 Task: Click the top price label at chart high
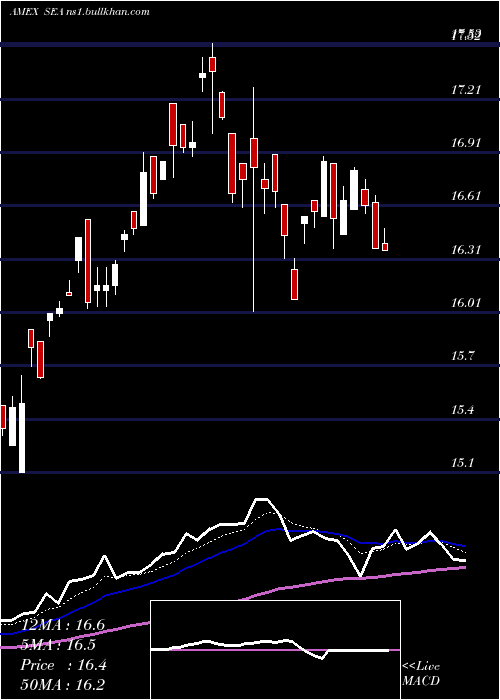[466, 34]
